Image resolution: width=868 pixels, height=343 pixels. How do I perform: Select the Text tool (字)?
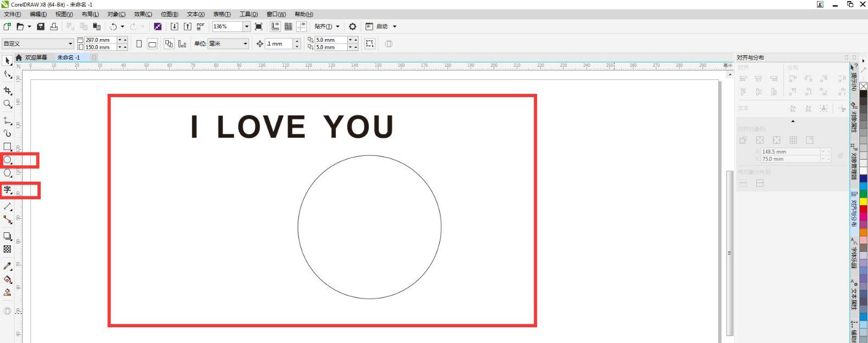coord(8,190)
